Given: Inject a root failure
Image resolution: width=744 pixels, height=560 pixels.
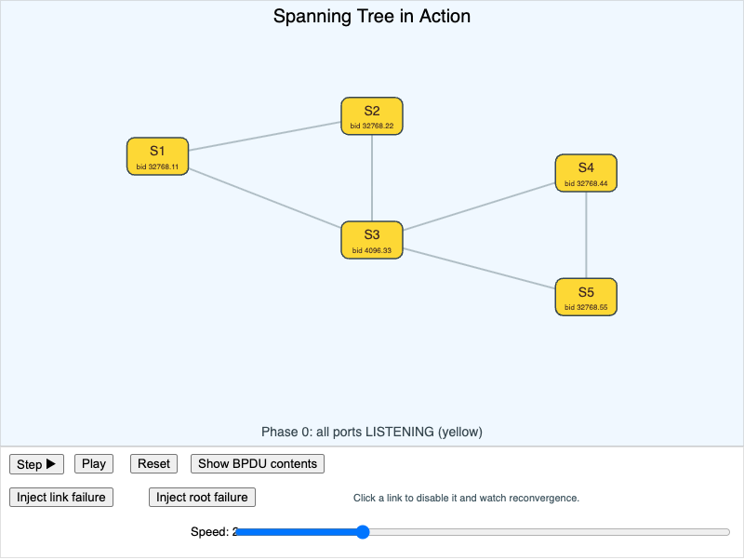Looking at the screenshot, I should pos(202,498).
